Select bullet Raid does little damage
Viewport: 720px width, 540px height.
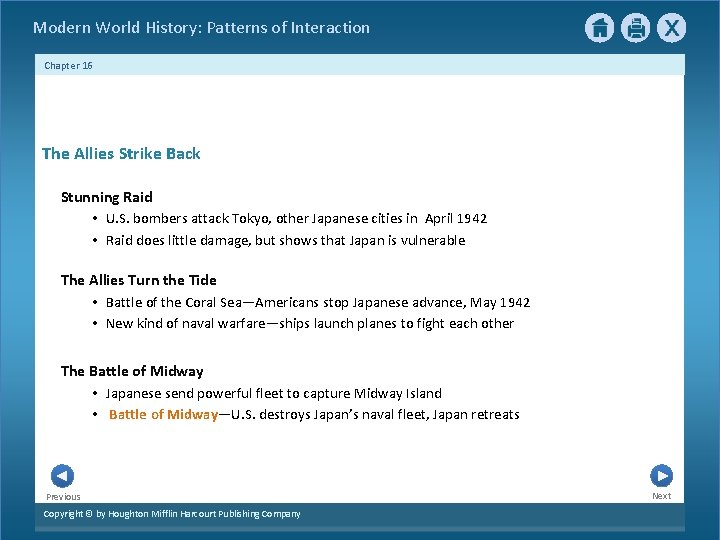click(x=286, y=241)
